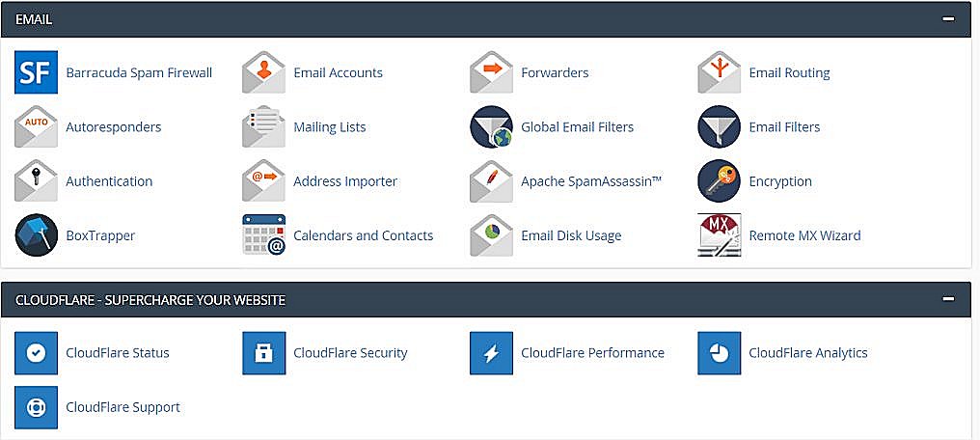This screenshot has height=440, width=980.
Task: Collapse the Email section with minus button
Action: tap(948, 19)
